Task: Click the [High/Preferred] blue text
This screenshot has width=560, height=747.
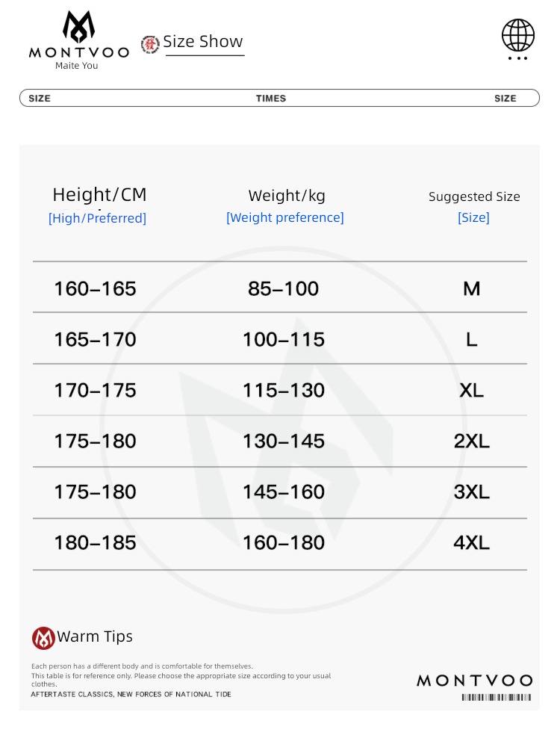Action: coord(97,218)
